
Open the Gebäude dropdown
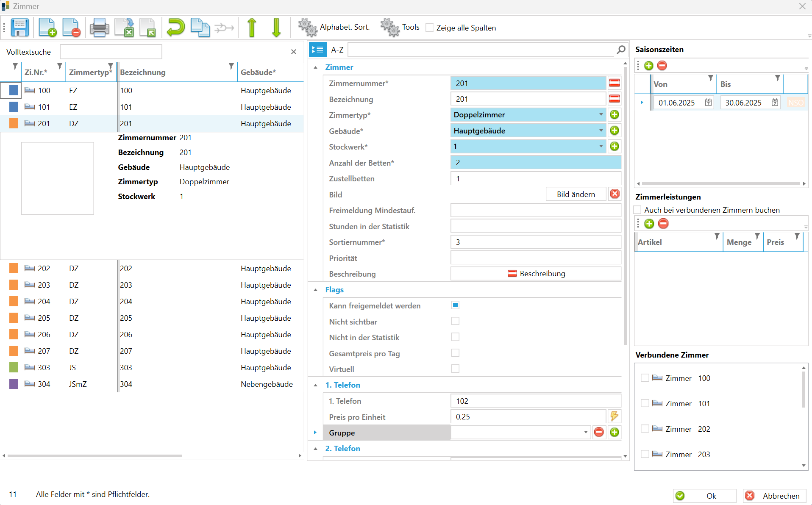[x=601, y=131]
